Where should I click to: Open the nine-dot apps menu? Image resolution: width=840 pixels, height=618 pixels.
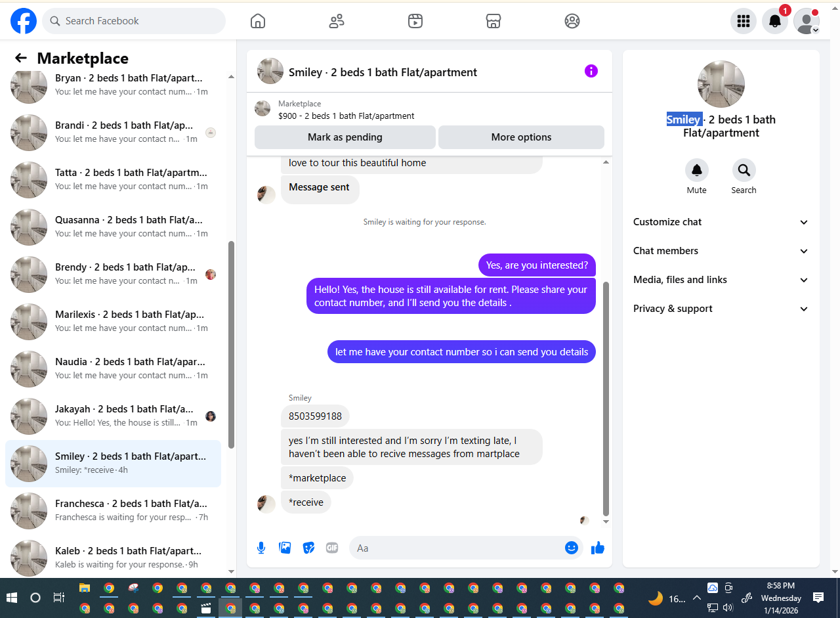(744, 21)
